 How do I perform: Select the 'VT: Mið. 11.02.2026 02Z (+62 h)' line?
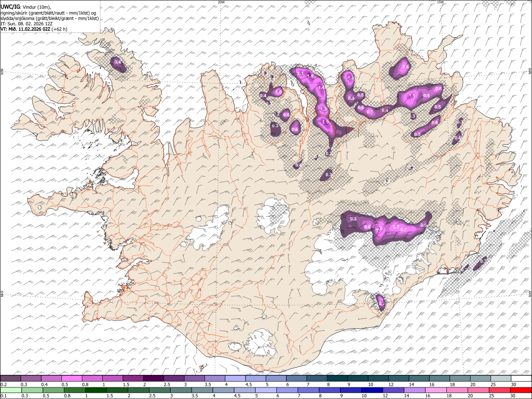(34, 29)
